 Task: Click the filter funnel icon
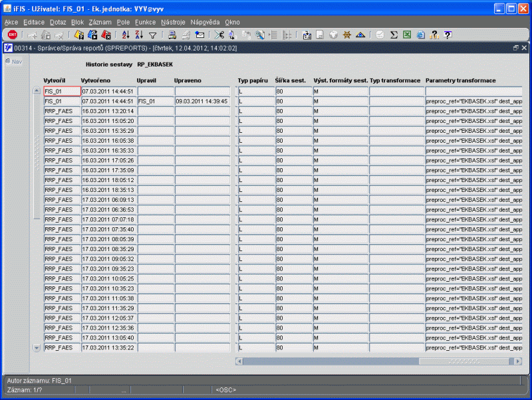(x=152, y=35)
